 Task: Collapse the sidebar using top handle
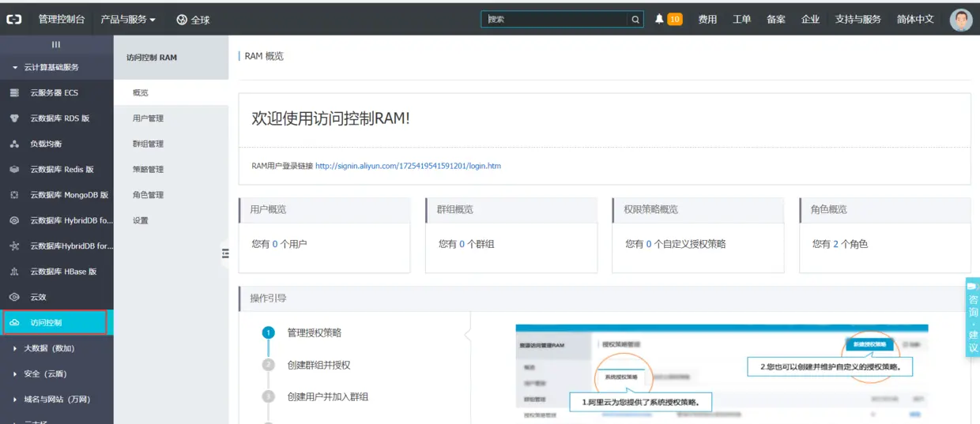tap(56, 45)
